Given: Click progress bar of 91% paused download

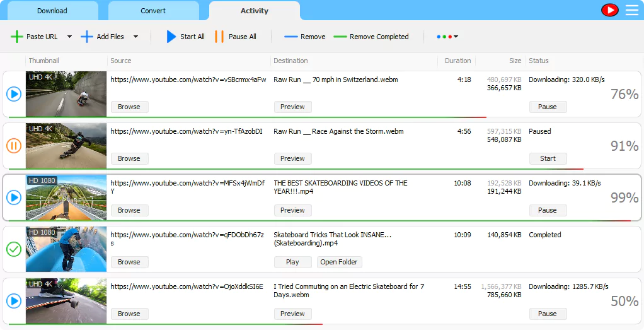Looking at the screenshot, I should tap(296, 168).
